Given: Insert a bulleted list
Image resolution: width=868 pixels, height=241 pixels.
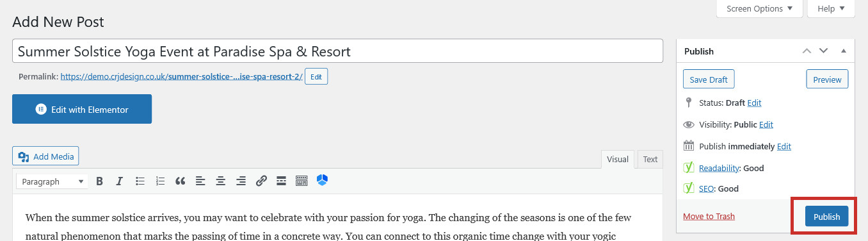Looking at the screenshot, I should point(140,181).
